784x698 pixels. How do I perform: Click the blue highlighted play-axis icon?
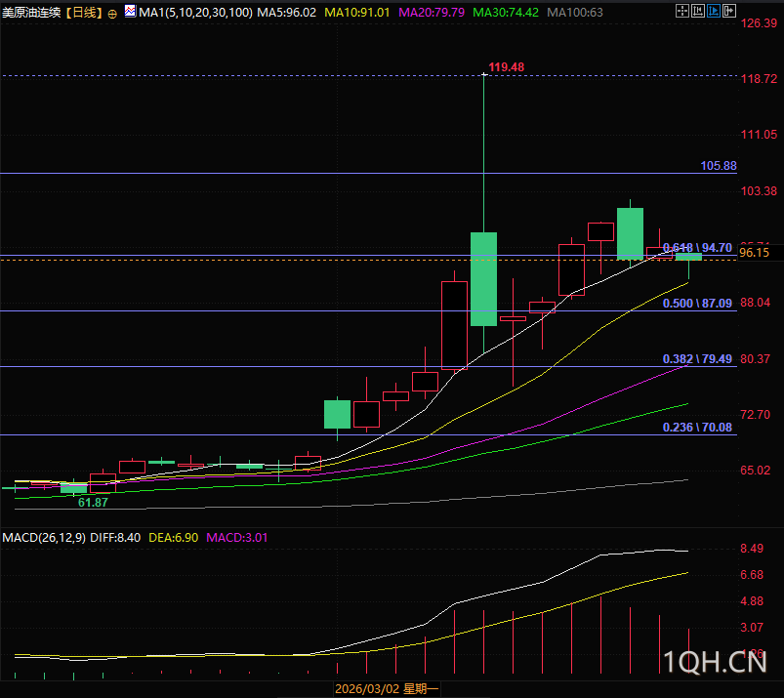(x=714, y=11)
